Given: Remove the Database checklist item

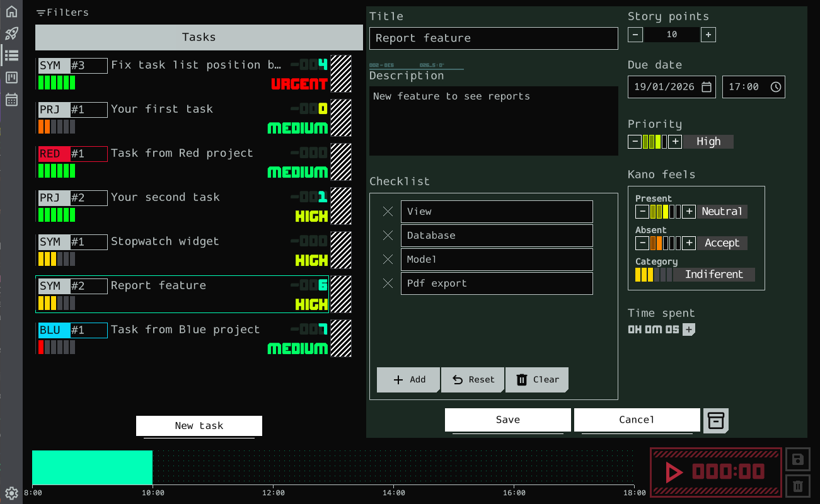Looking at the screenshot, I should (x=388, y=236).
